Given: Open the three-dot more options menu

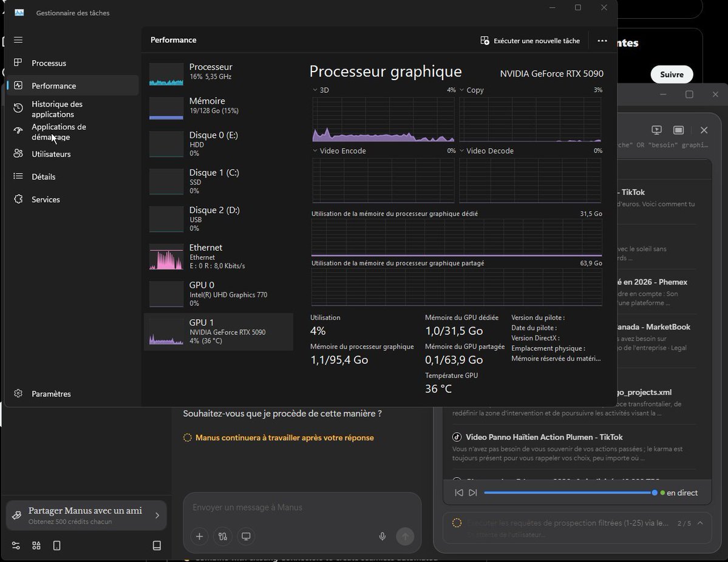Looking at the screenshot, I should coord(602,41).
